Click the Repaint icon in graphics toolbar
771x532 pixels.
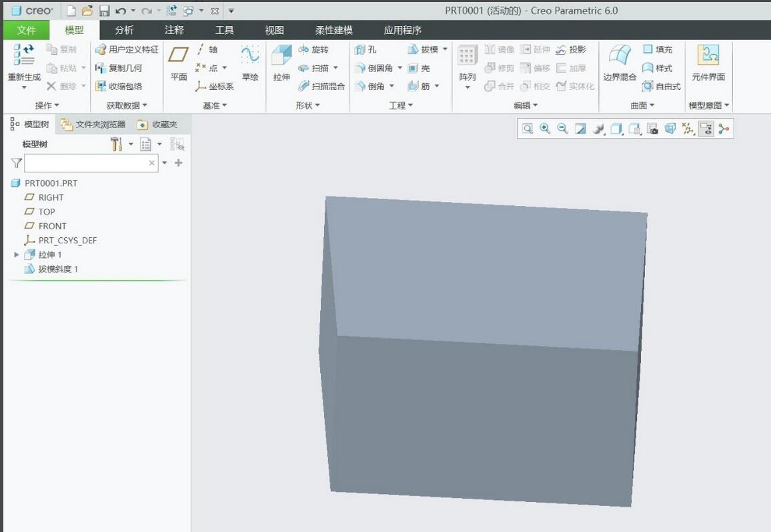[580, 129]
